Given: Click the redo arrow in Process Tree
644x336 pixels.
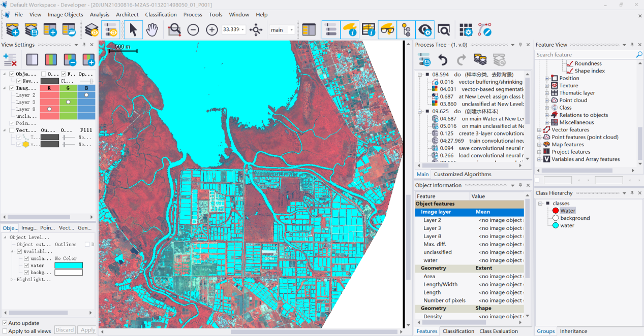Looking at the screenshot, I should (x=462, y=60).
